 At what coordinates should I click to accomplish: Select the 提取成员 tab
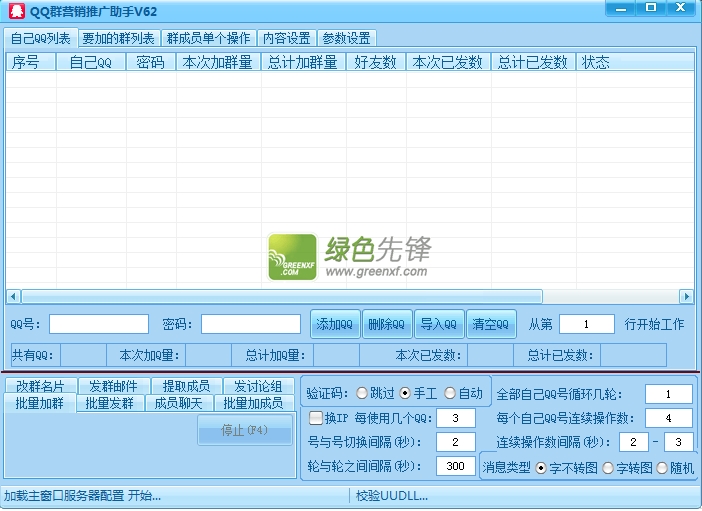[x=187, y=385]
